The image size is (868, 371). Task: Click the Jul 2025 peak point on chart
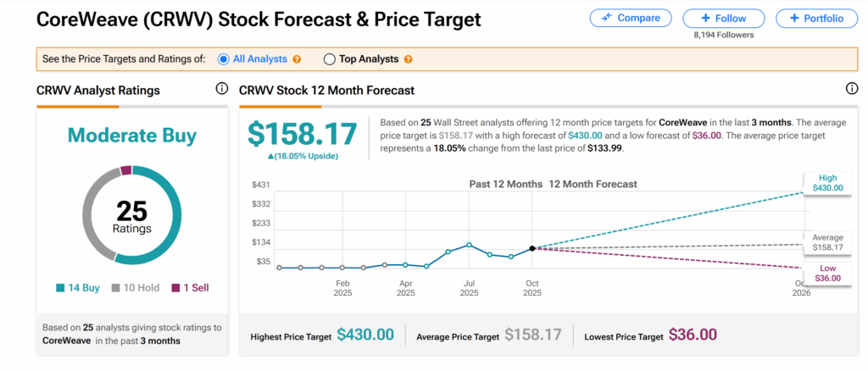[x=469, y=245]
